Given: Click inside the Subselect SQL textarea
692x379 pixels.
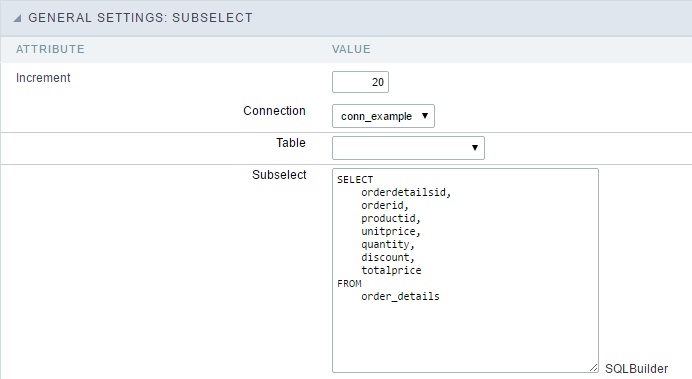Looking at the screenshot, I should [465, 270].
